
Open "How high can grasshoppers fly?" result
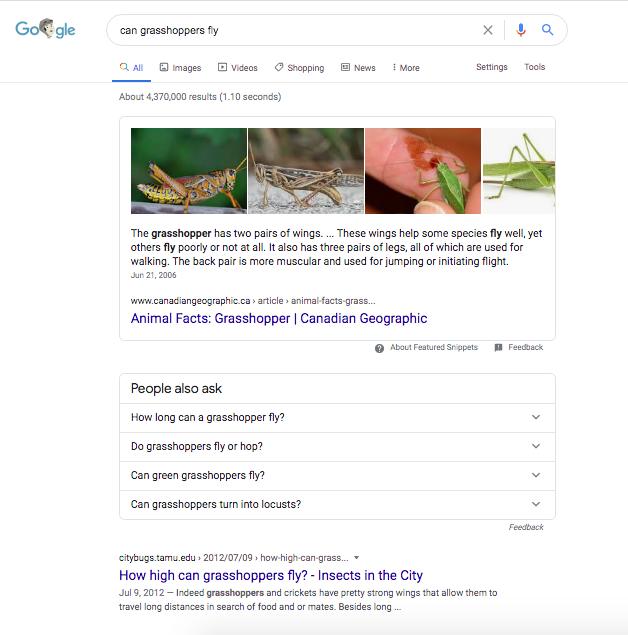270,575
